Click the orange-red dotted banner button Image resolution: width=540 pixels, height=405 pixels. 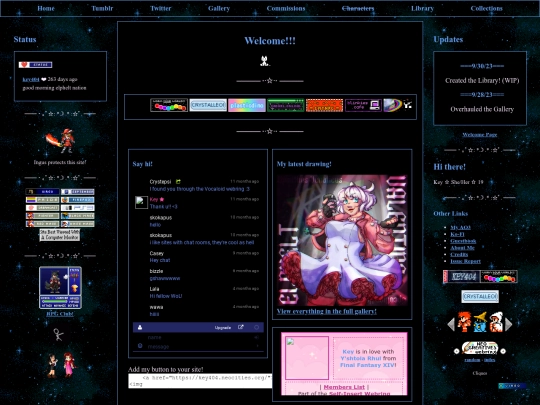pyautogui.click(x=325, y=105)
